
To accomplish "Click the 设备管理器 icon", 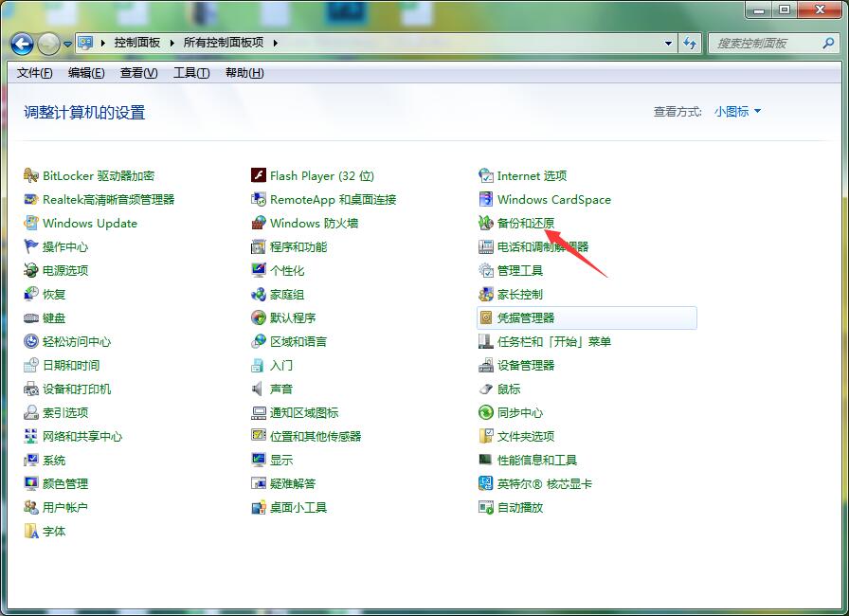I will click(x=486, y=366).
